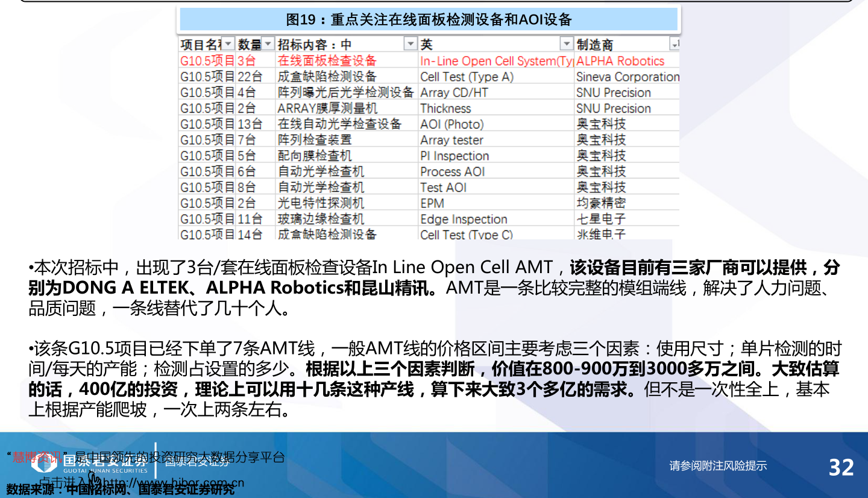
Task: Click the 均豪精密 manufacturer cell
Action: [x=601, y=203]
